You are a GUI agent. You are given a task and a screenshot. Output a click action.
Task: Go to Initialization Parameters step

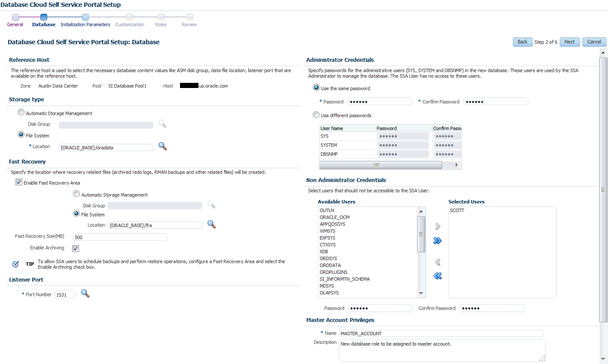tap(85, 25)
